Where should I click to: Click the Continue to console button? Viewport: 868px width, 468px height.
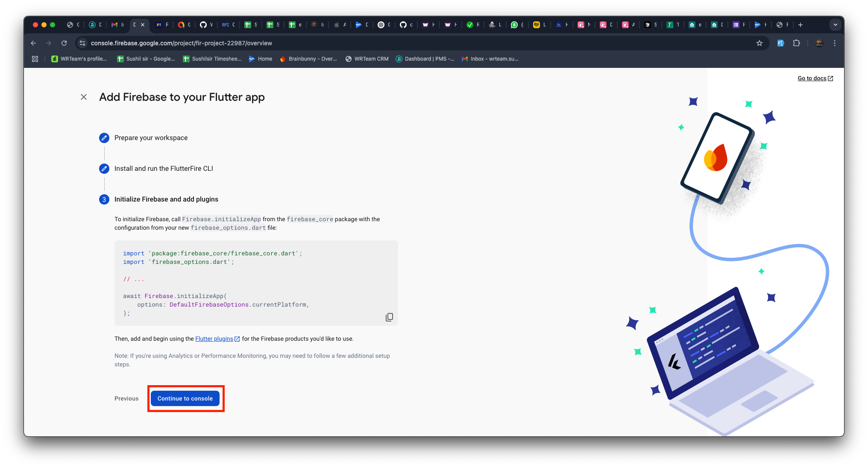coord(185,398)
